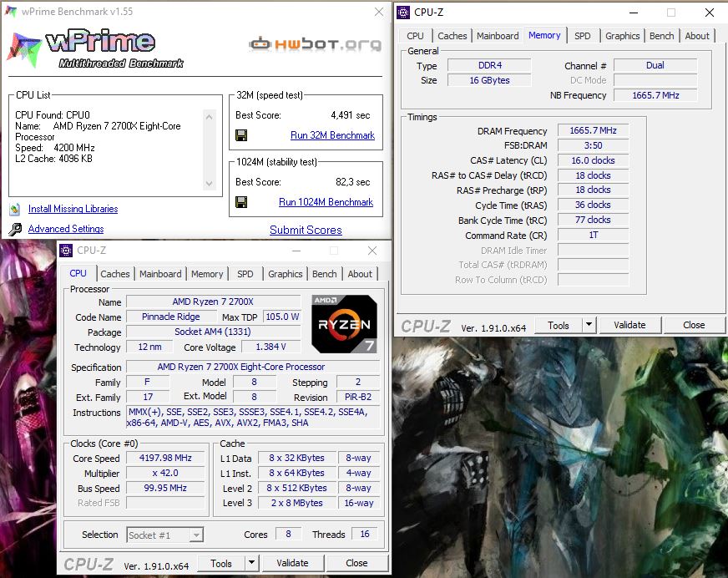Select SPD tab in lower CPU-Z window
Image resolution: width=728 pixels, height=578 pixels.
(x=245, y=274)
